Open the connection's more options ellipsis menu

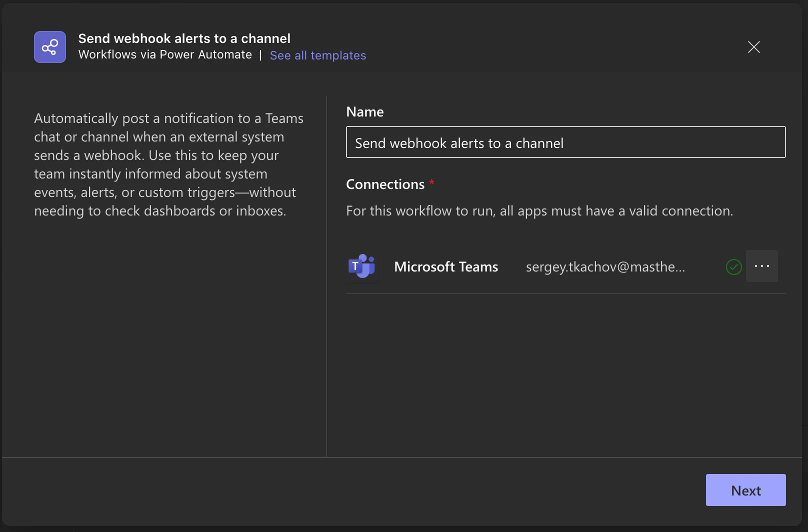point(761,266)
